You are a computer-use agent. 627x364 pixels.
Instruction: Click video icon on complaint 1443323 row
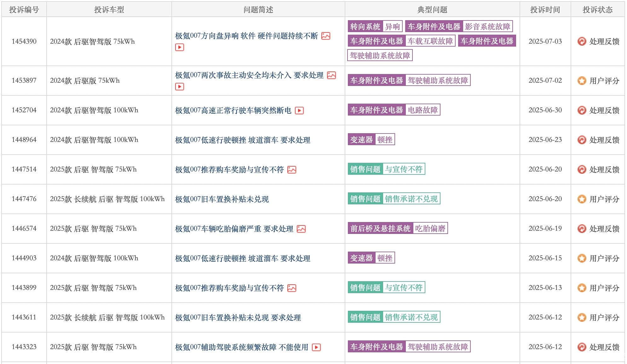point(316,347)
